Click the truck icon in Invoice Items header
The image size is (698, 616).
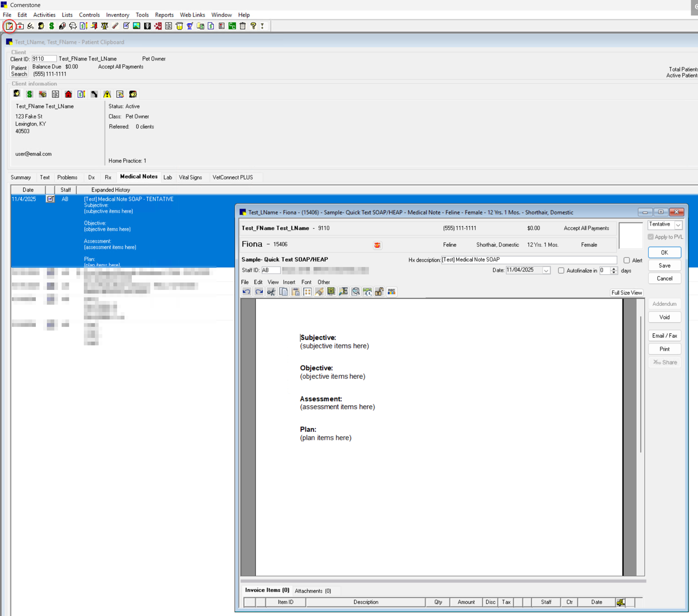click(x=621, y=602)
